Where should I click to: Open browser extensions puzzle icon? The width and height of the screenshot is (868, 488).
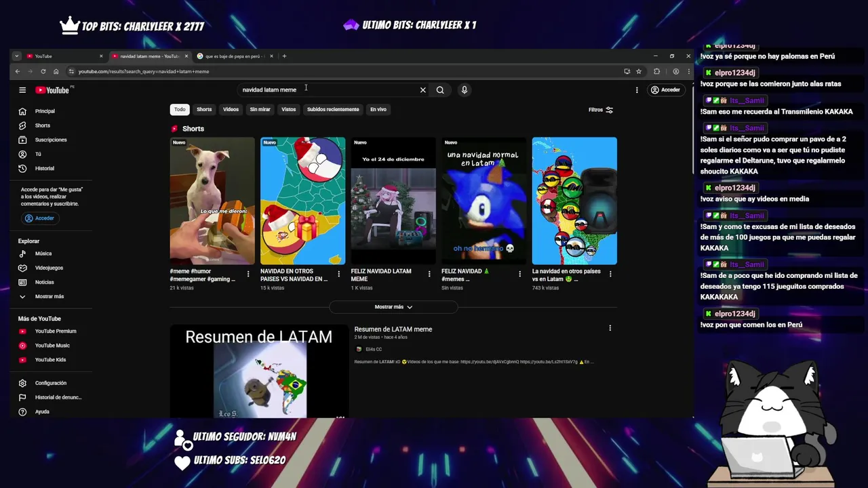pos(656,71)
